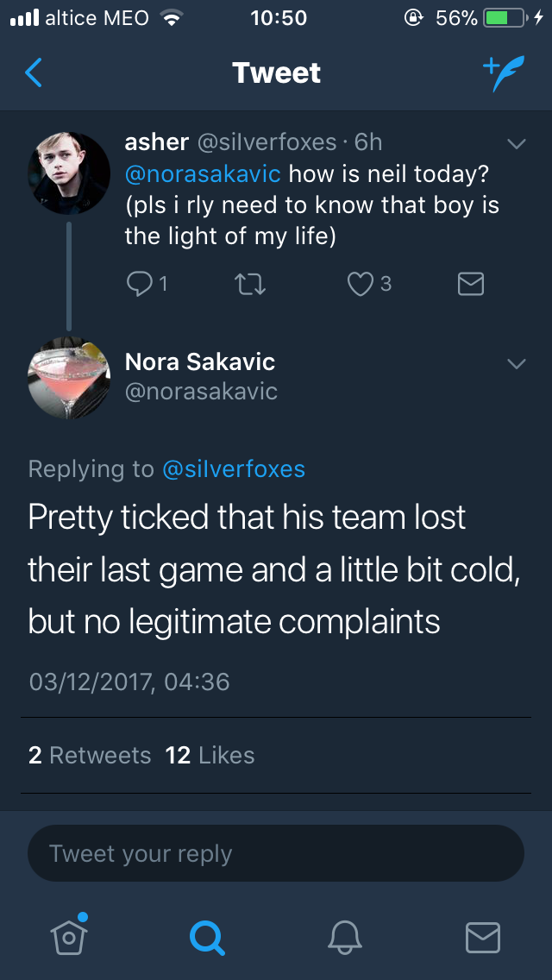Compose a new tweet with feather icon
The image size is (552, 980).
pos(502,73)
